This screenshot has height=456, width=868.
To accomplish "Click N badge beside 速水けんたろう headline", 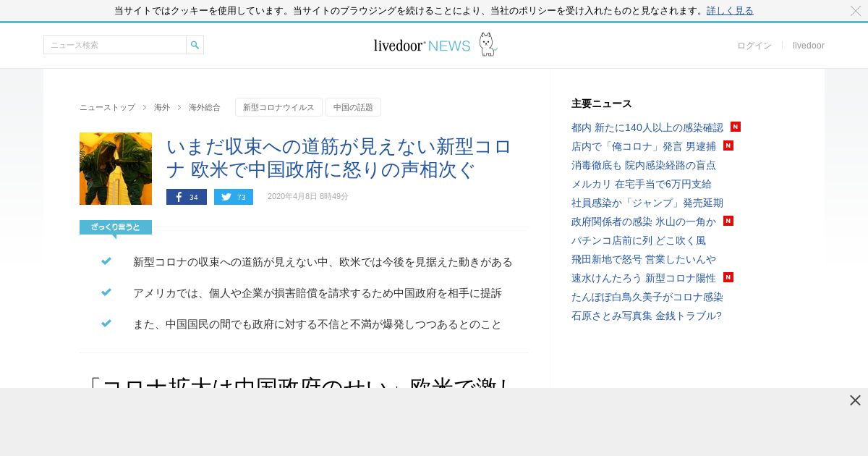I will tap(728, 277).
